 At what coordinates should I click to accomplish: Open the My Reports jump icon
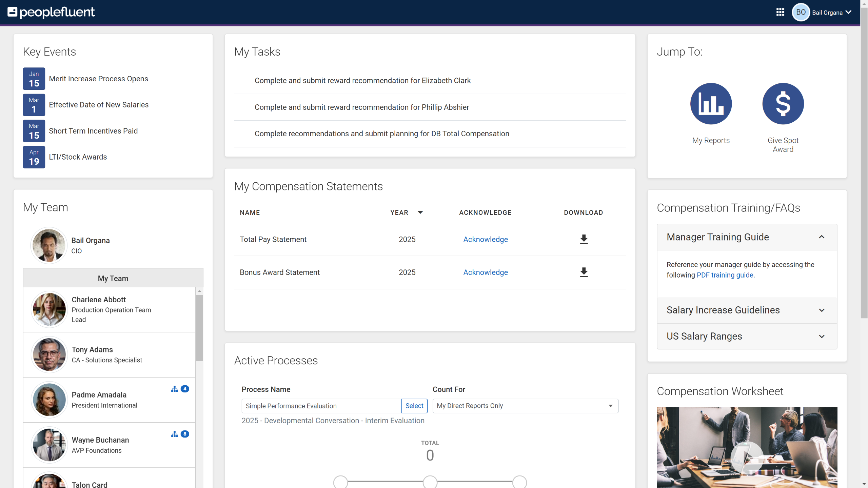(711, 104)
